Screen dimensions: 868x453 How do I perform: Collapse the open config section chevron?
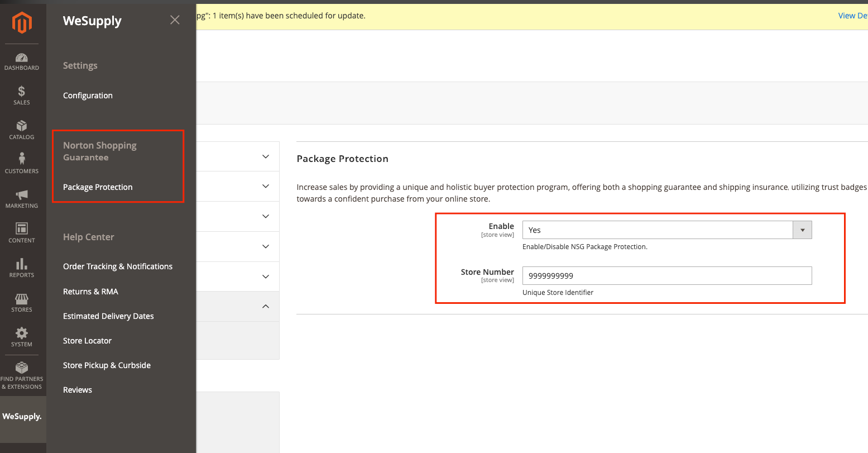pos(266,306)
